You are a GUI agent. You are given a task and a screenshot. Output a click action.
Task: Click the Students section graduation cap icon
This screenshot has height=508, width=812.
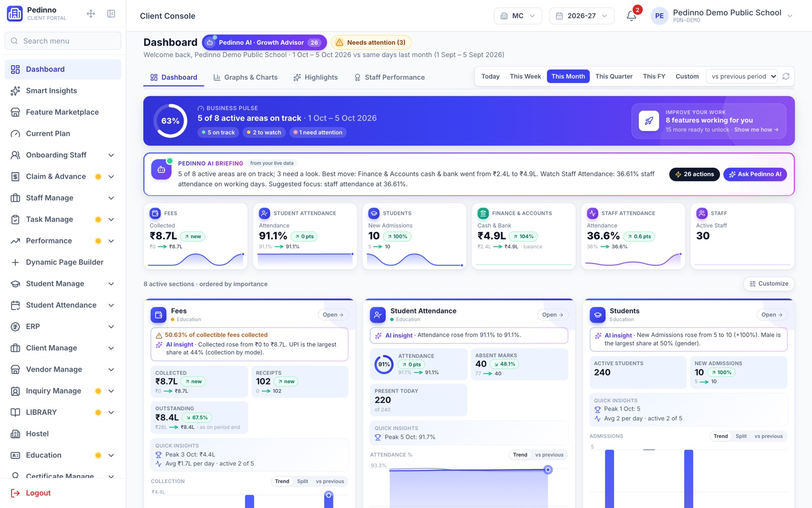pos(597,315)
